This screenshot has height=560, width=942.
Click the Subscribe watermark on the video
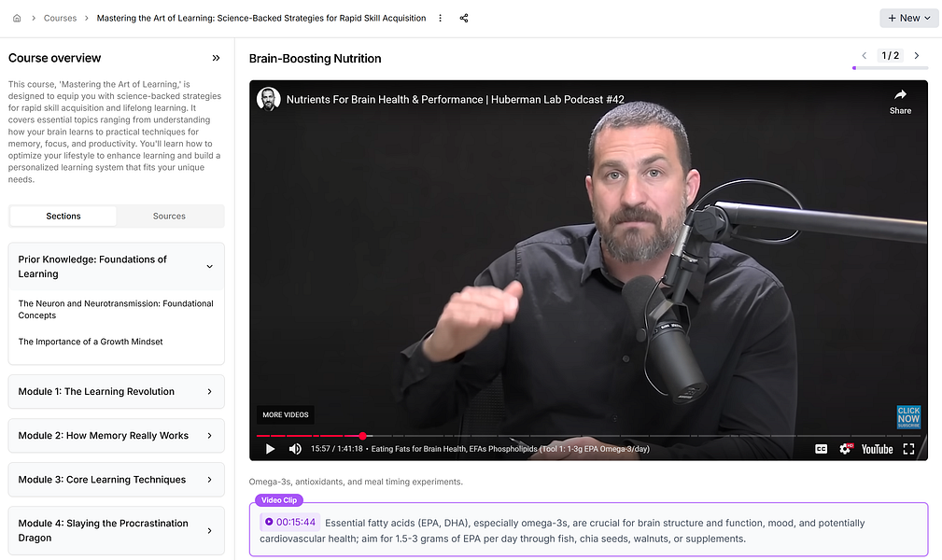[x=908, y=417]
